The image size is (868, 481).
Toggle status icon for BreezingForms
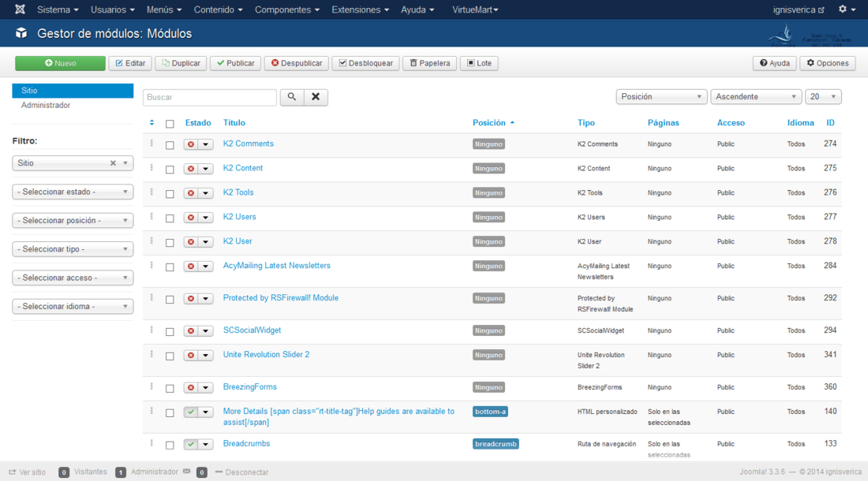191,388
